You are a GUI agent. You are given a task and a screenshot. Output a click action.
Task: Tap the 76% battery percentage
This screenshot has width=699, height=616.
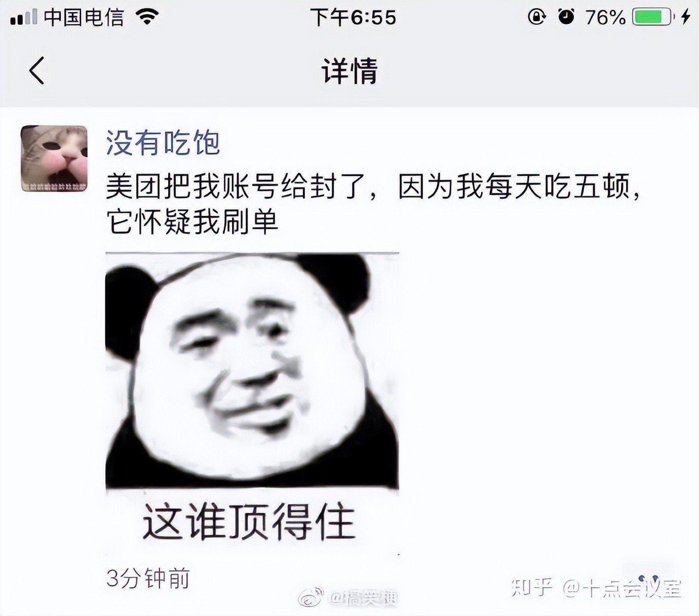pyautogui.click(x=605, y=18)
